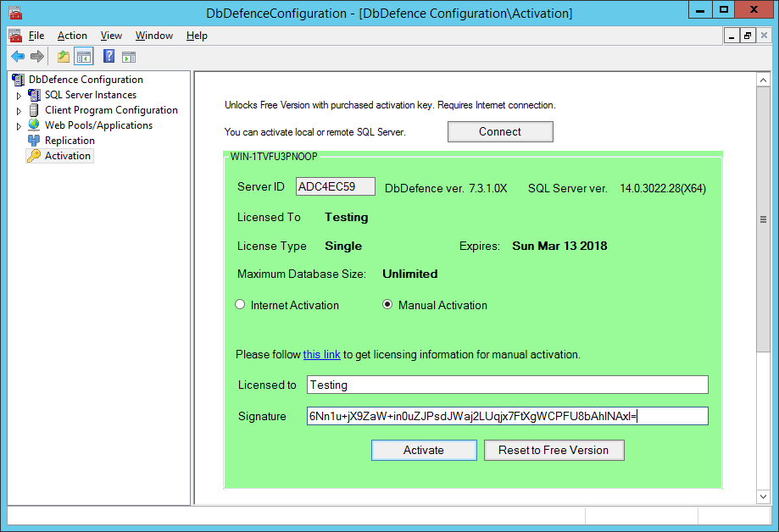Expand the Web Pools/Applications tree node
Viewport: 779px width, 532px height.
point(19,125)
